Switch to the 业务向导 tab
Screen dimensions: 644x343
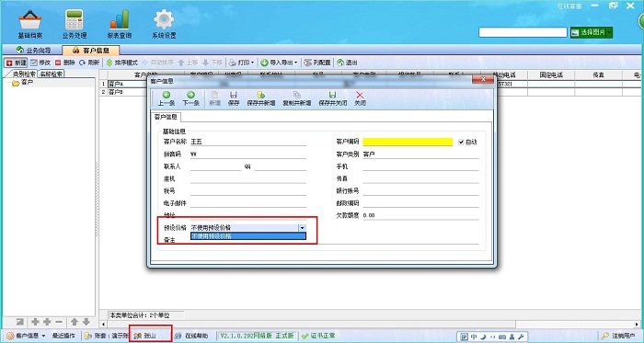click(x=34, y=51)
